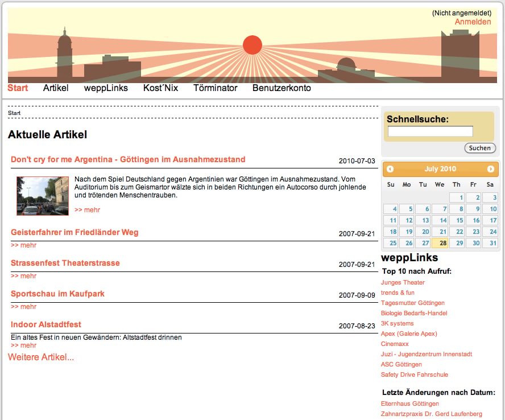505x420 pixels.
Task: Open the 'Junges Theater' link
Action: click(x=403, y=282)
